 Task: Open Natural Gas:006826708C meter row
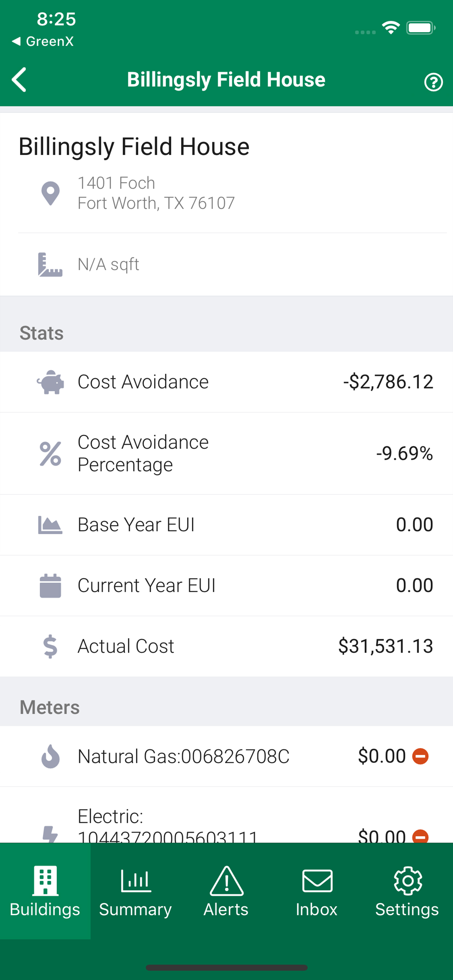tap(226, 756)
